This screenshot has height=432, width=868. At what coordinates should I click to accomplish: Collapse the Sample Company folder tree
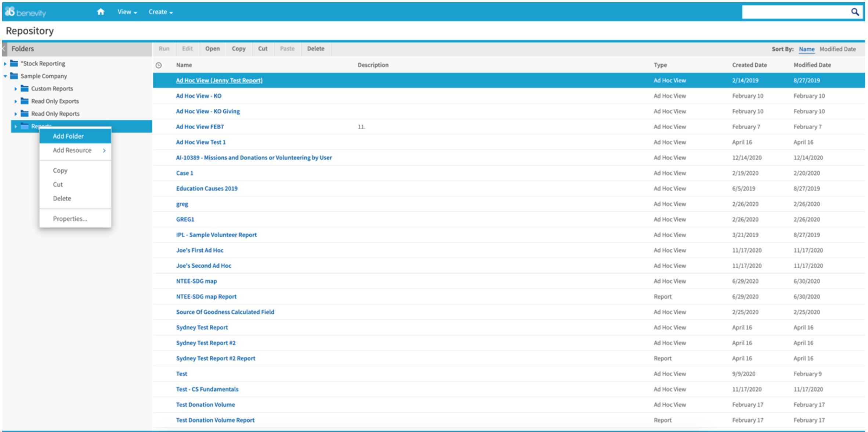click(x=5, y=76)
